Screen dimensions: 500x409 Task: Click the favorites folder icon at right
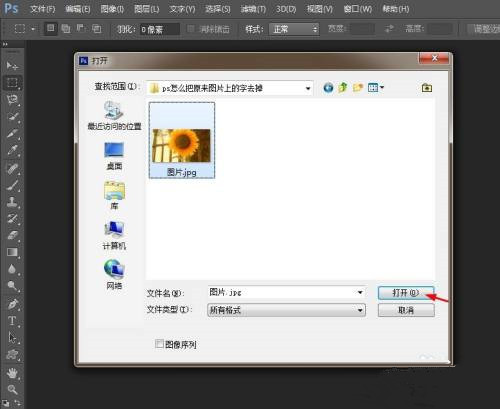coord(427,88)
